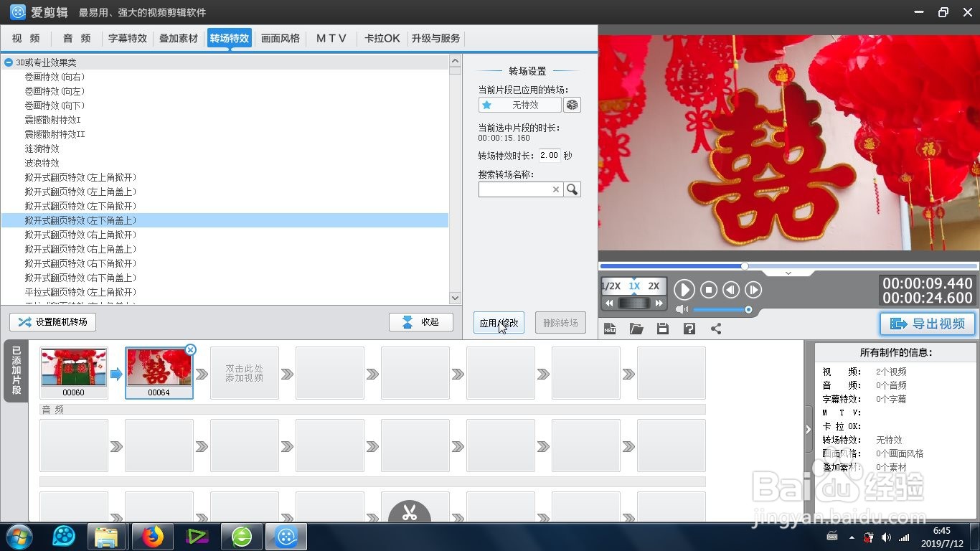980x551 pixels.
Task: Click the rewind double-arrow on speed dial
Action: [609, 303]
